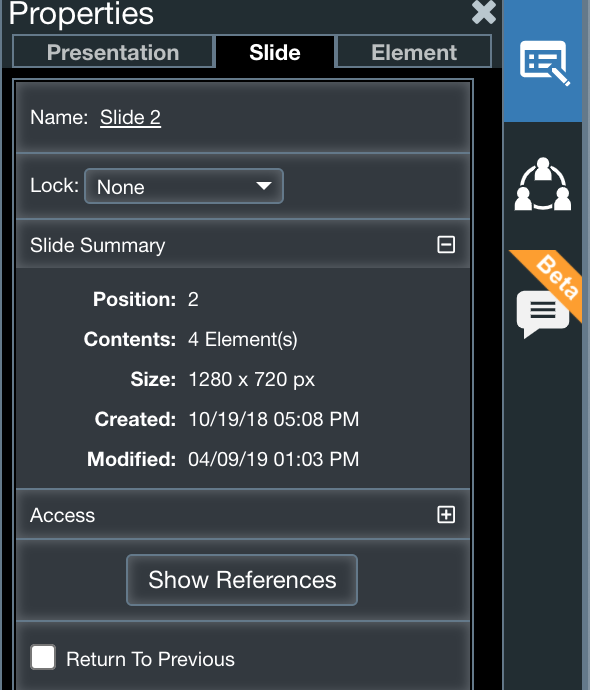Click the Slide 2 name link
Screen dimensions: 590x690
[130, 117]
